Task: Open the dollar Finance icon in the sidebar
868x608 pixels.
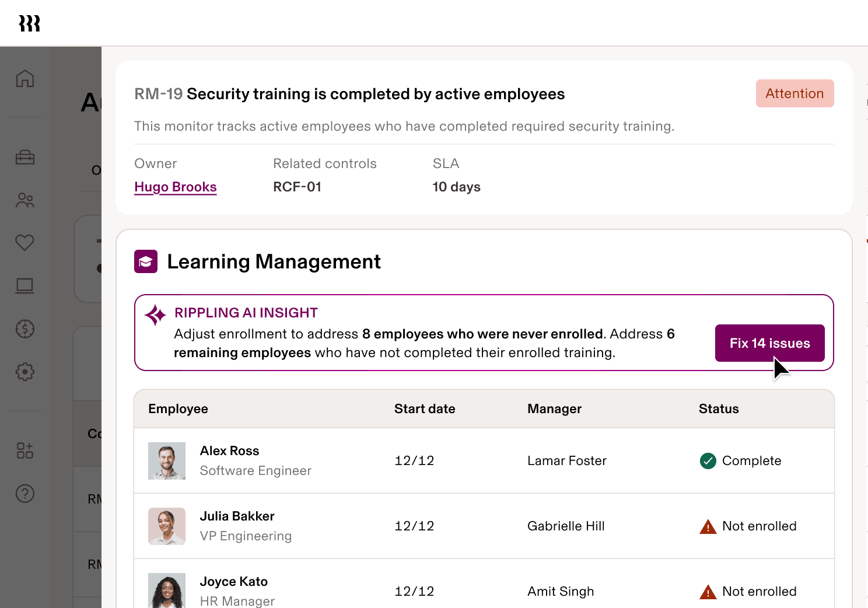Action: (x=25, y=329)
